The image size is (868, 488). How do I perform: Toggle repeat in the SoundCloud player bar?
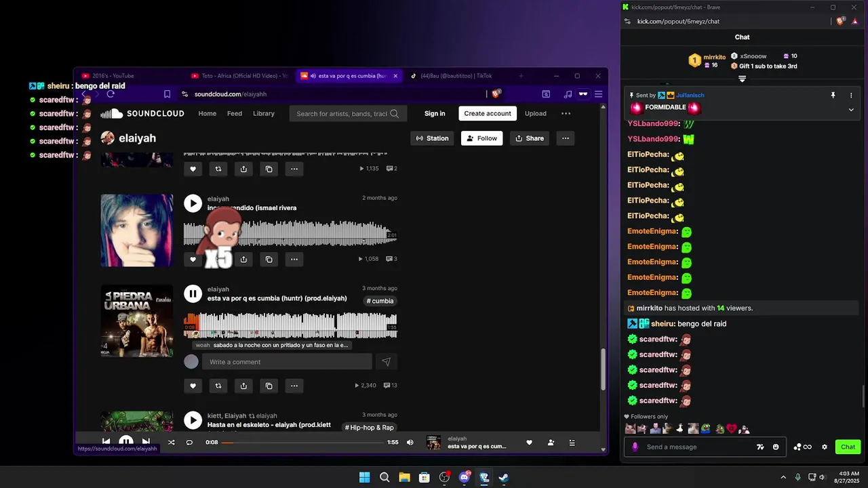point(189,443)
